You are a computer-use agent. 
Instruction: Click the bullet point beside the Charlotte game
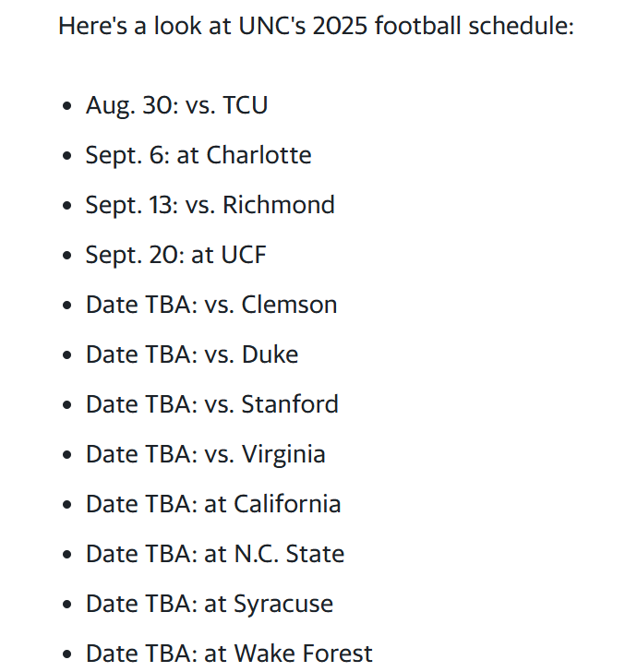(x=66, y=156)
